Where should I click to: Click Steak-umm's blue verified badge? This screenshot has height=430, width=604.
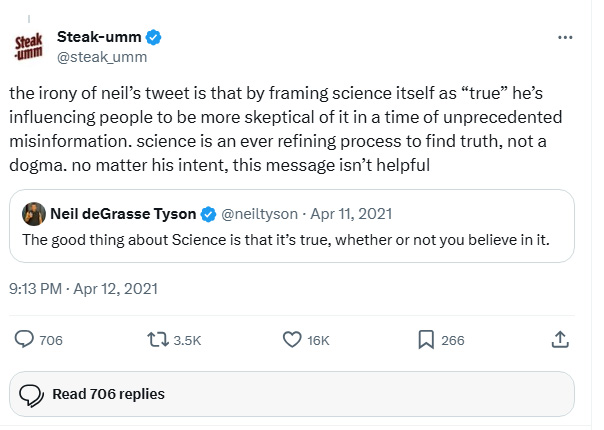[155, 38]
